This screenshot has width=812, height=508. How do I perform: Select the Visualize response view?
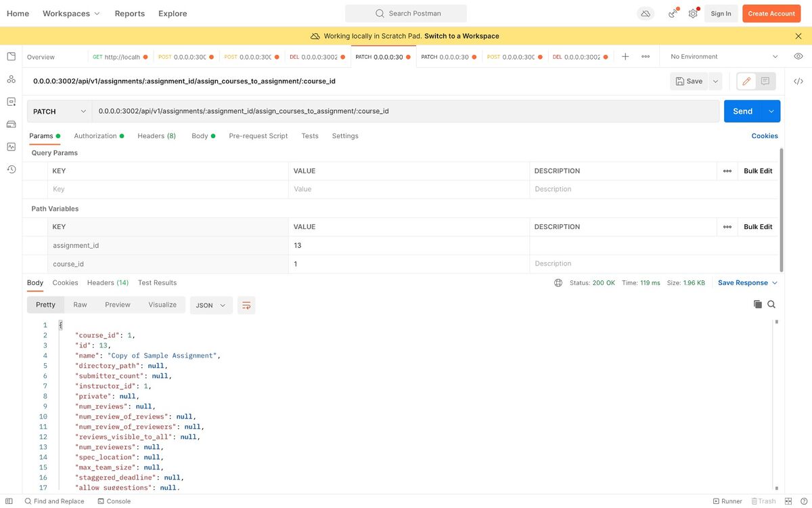pyautogui.click(x=162, y=305)
